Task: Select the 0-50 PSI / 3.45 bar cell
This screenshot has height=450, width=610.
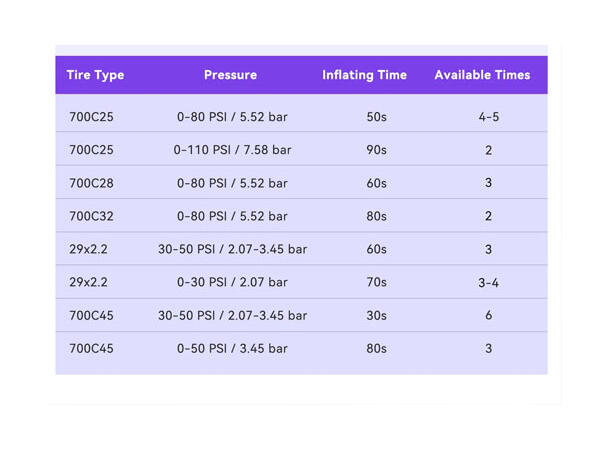Action: click(232, 348)
